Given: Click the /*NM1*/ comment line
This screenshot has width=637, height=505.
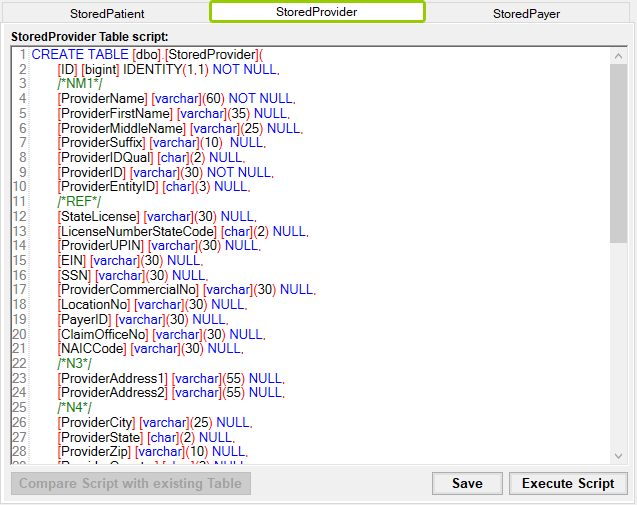Looking at the screenshot, I should click(x=80, y=84).
